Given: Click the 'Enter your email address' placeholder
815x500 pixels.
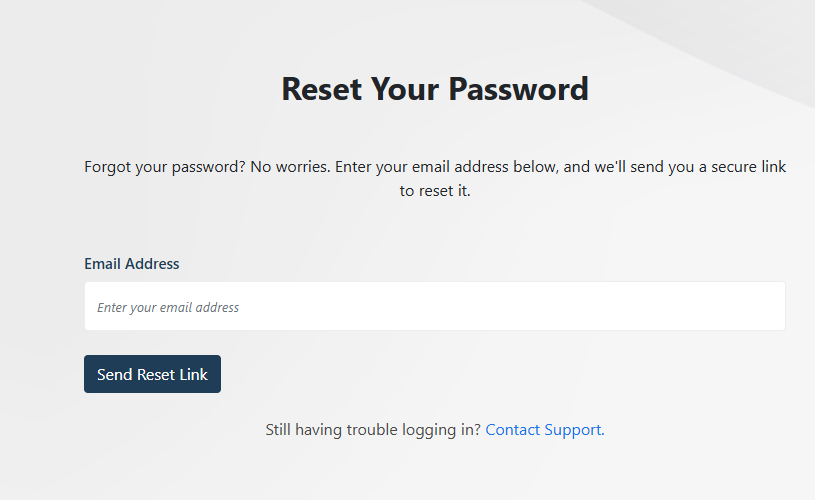Looking at the screenshot, I should click(x=168, y=307).
